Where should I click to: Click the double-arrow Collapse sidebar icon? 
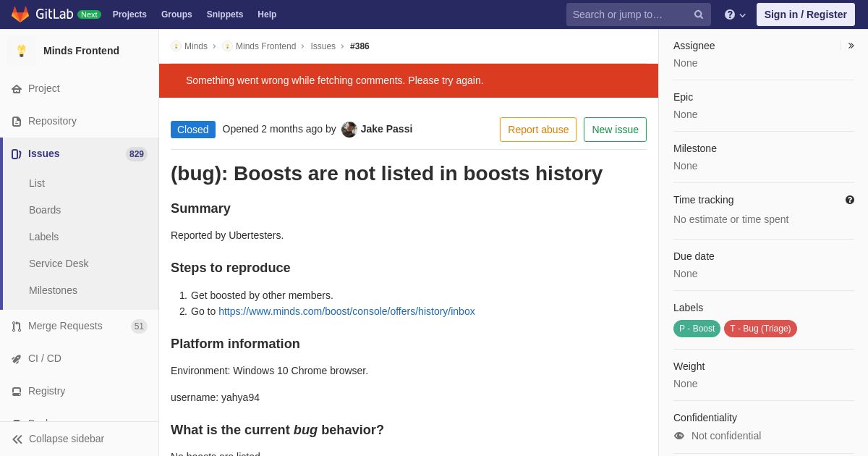click(x=17, y=439)
